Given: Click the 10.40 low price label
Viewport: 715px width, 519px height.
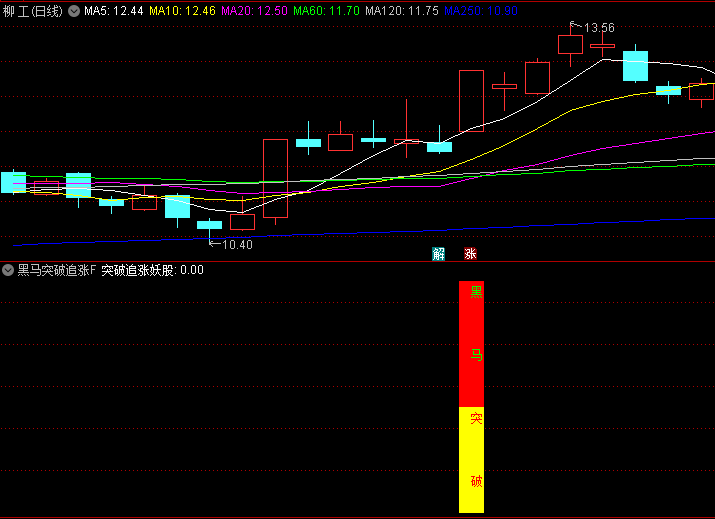Looking at the screenshot, I should (x=237, y=245).
